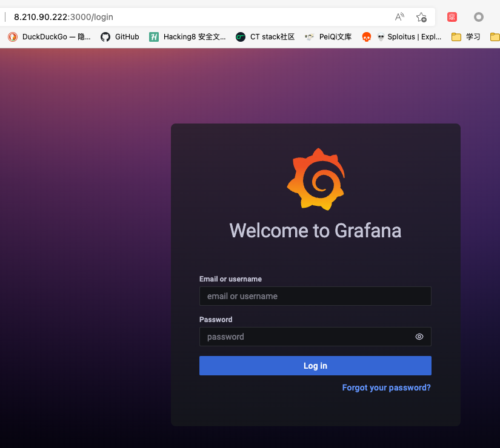Expand the 学习 bookmarks folder
This screenshot has width=500, height=448.
[x=466, y=37]
